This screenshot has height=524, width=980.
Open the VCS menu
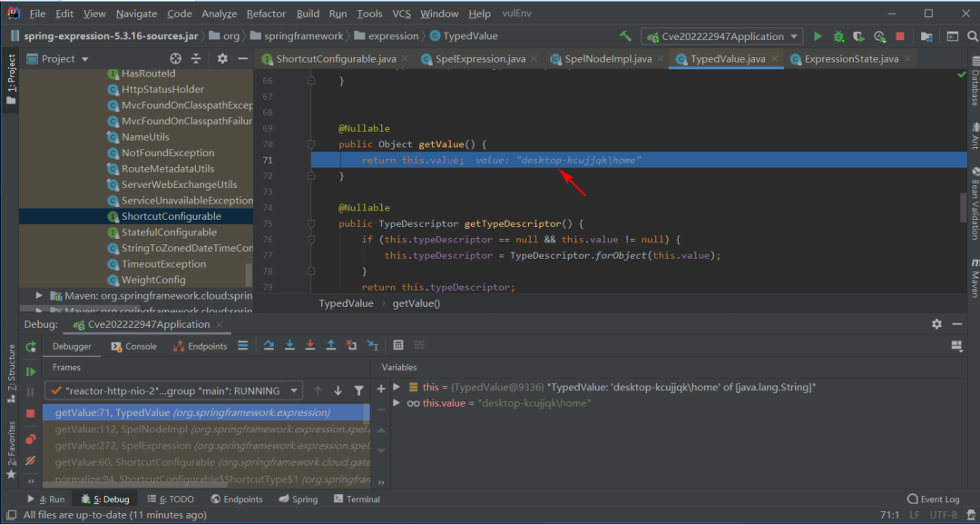pos(401,13)
